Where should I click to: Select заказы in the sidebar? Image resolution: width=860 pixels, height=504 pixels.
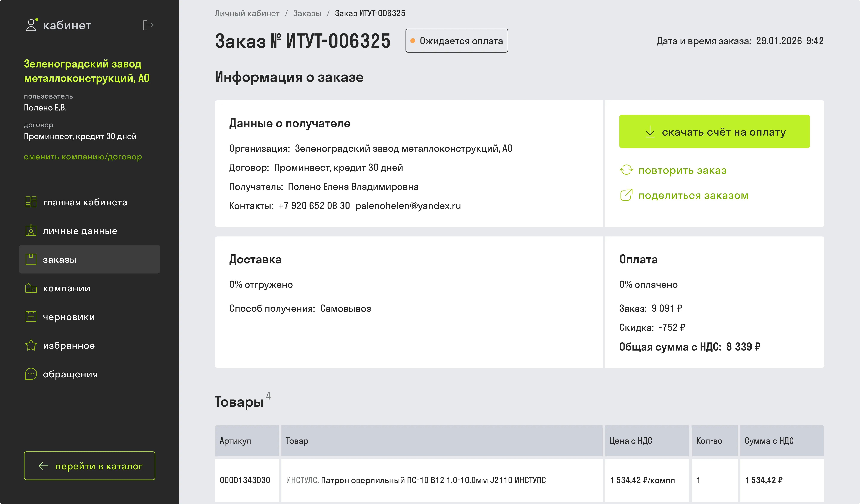89,259
